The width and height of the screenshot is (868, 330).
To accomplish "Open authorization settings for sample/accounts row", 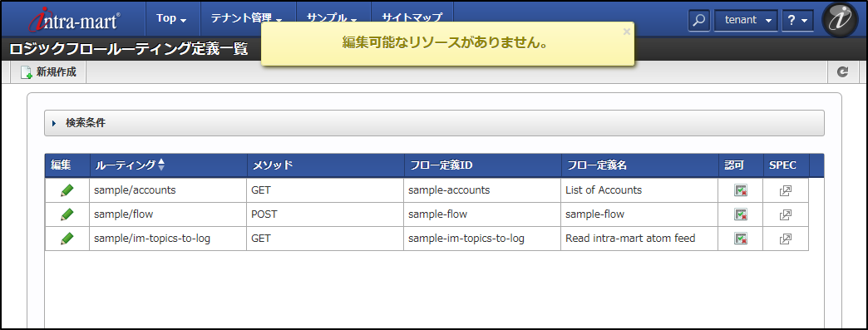I will 741,190.
